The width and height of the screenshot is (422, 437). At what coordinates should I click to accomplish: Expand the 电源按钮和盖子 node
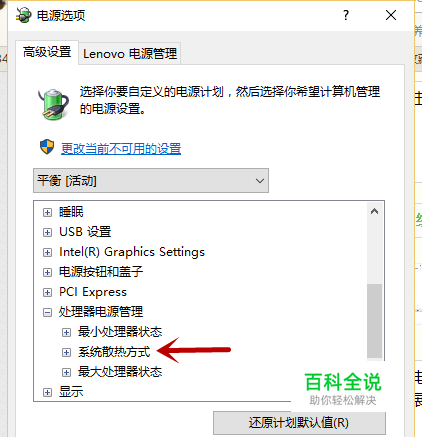point(47,272)
